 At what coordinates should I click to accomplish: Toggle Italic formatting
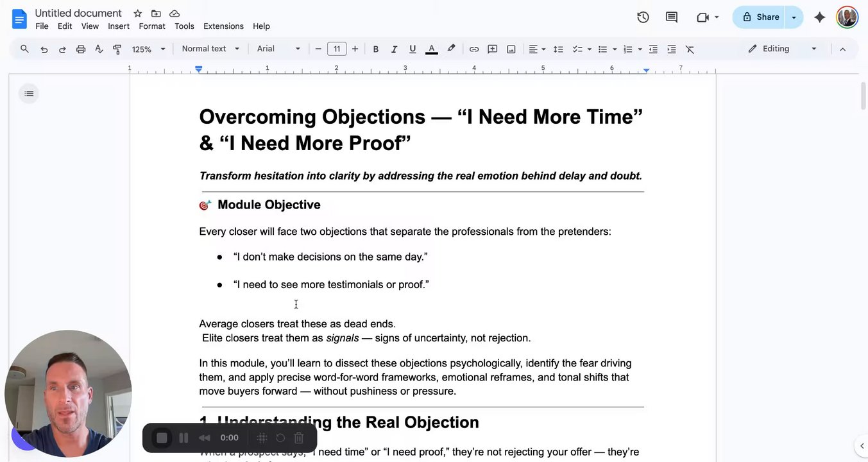point(394,49)
